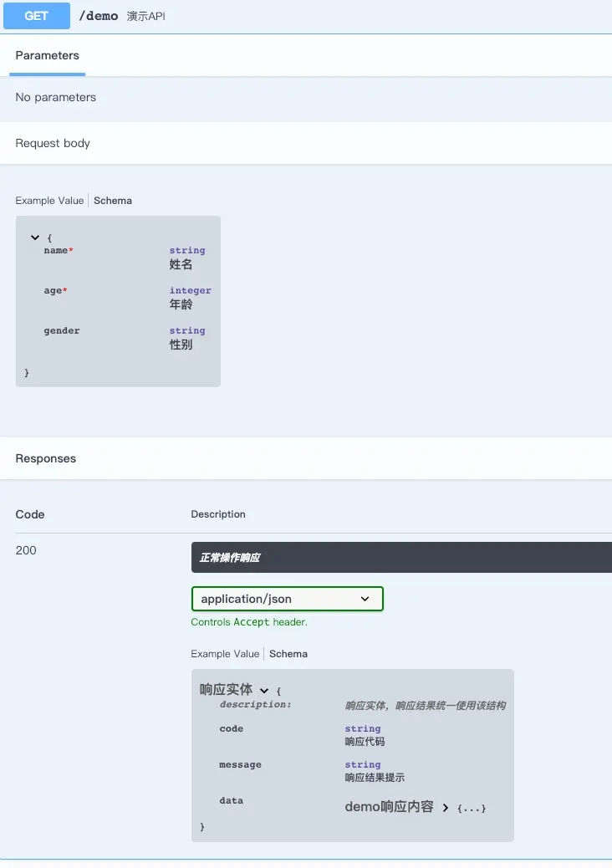Select the request body Schema tab

113,201
